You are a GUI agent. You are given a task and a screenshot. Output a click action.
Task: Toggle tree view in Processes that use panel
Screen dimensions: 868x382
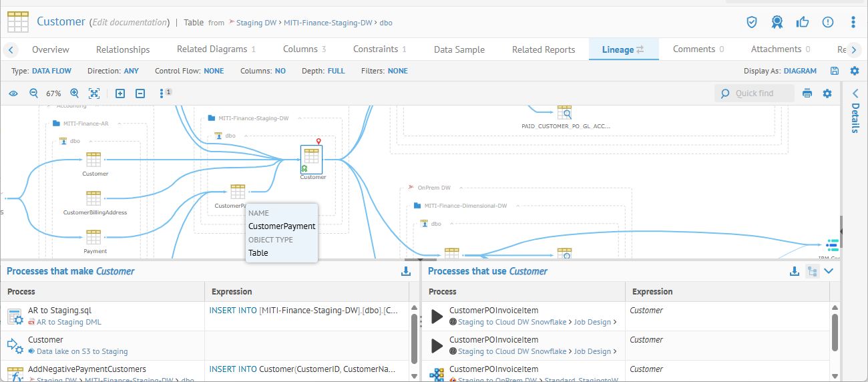(x=812, y=271)
